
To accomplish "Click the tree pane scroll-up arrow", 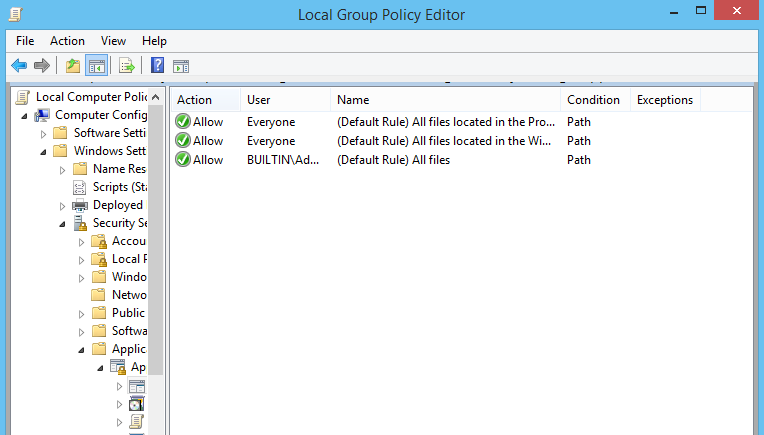I will click(155, 97).
